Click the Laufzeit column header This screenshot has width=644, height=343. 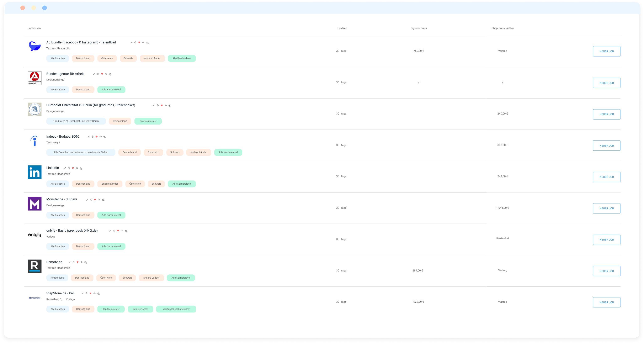pyautogui.click(x=342, y=28)
